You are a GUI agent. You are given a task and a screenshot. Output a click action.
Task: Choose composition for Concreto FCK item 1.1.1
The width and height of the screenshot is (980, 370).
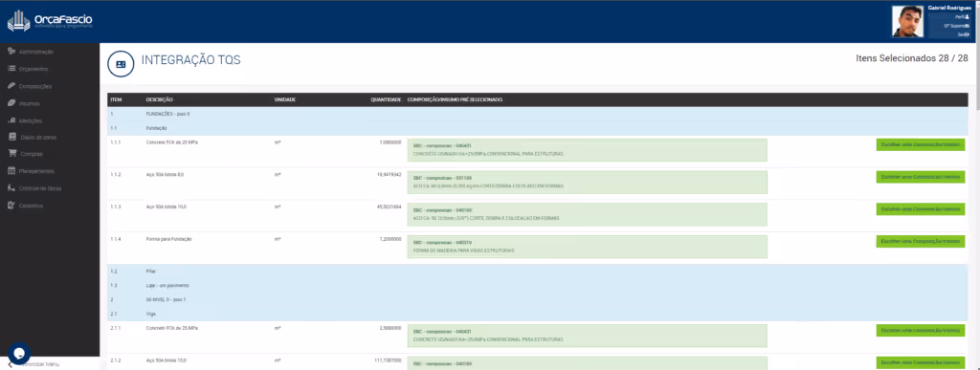click(920, 144)
